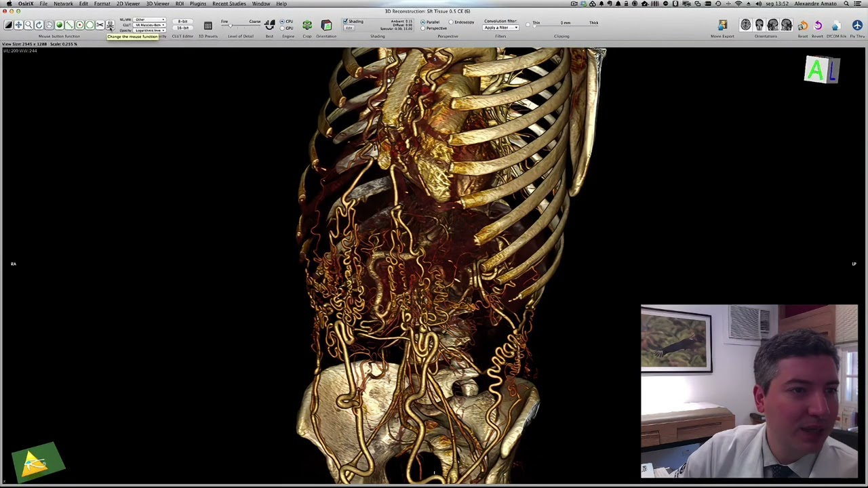Open the Recent Studies menu
Image resolution: width=868 pixels, height=488 pixels.
point(229,3)
